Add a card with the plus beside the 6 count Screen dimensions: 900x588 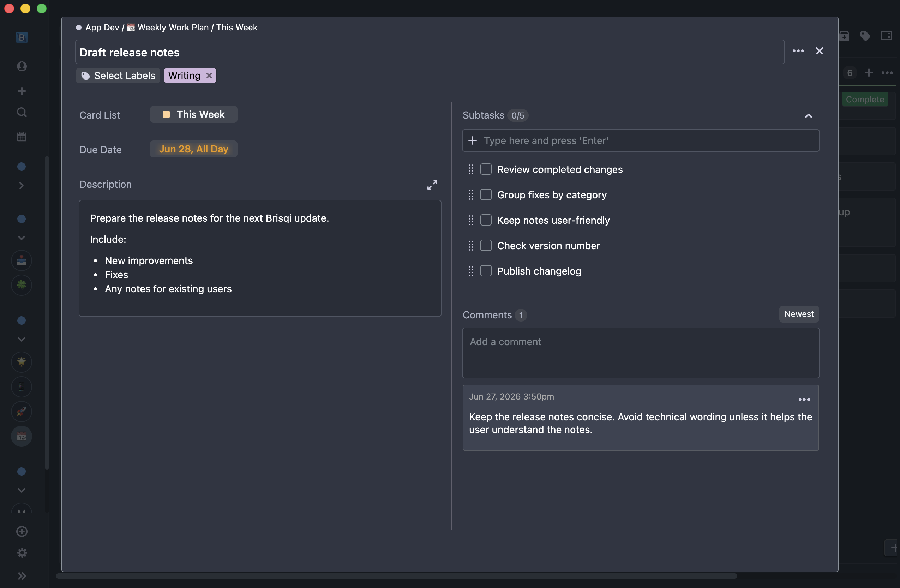[869, 73]
